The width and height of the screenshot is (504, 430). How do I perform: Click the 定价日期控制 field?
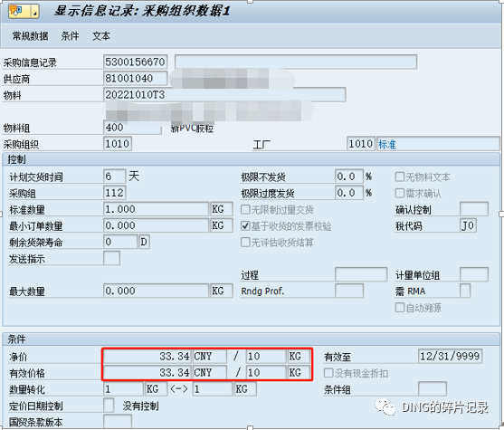point(109,406)
